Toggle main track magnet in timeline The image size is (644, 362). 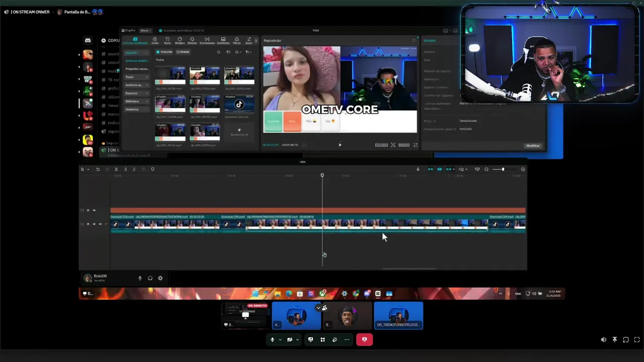point(430,169)
